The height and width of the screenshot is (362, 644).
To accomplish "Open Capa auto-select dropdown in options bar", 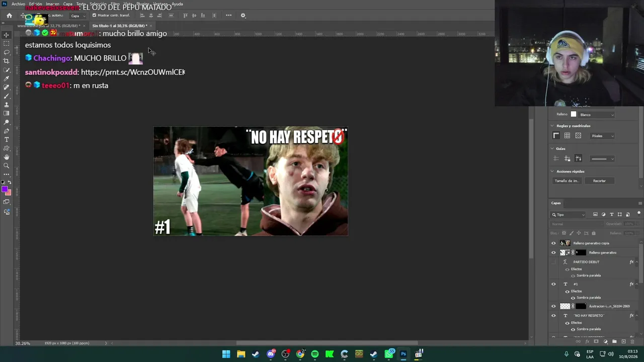I will pos(77,16).
